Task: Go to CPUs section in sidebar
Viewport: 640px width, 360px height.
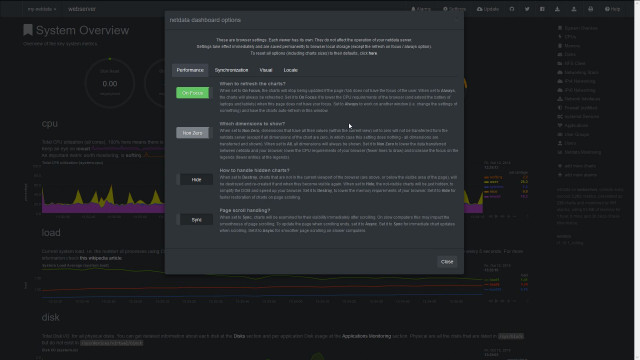Action: click(567, 37)
